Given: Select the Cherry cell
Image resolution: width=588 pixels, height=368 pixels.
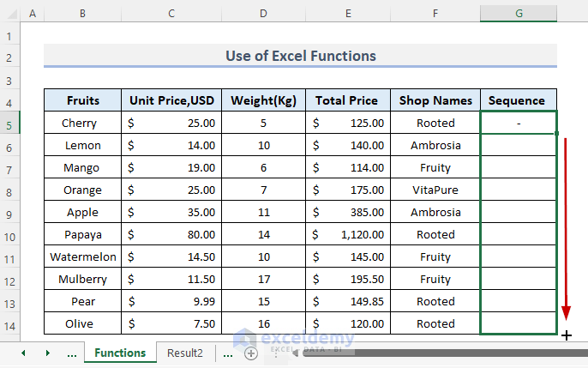Looking at the screenshot, I should tap(82, 123).
